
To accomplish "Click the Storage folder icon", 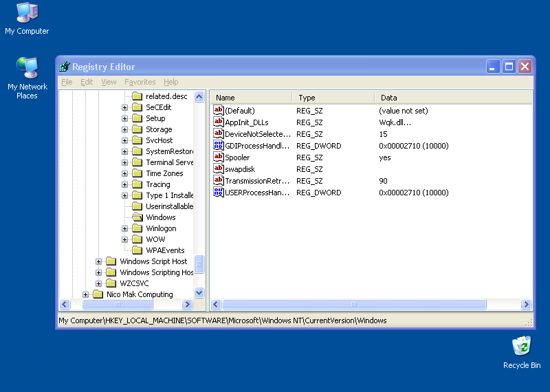I will [137, 129].
